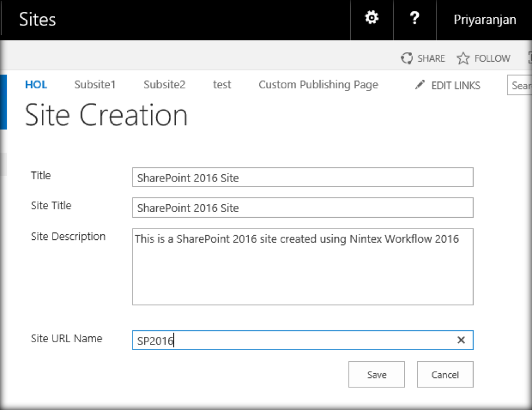Open the Custom Publishing Page link
Image resolution: width=532 pixels, height=410 pixels.
[x=318, y=85]
